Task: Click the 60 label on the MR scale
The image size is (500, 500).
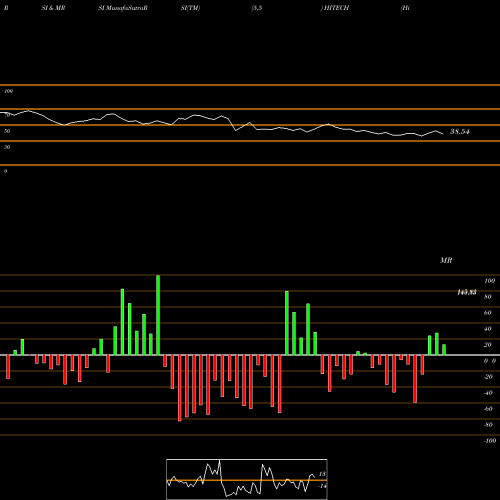Action: click(488, 313)
